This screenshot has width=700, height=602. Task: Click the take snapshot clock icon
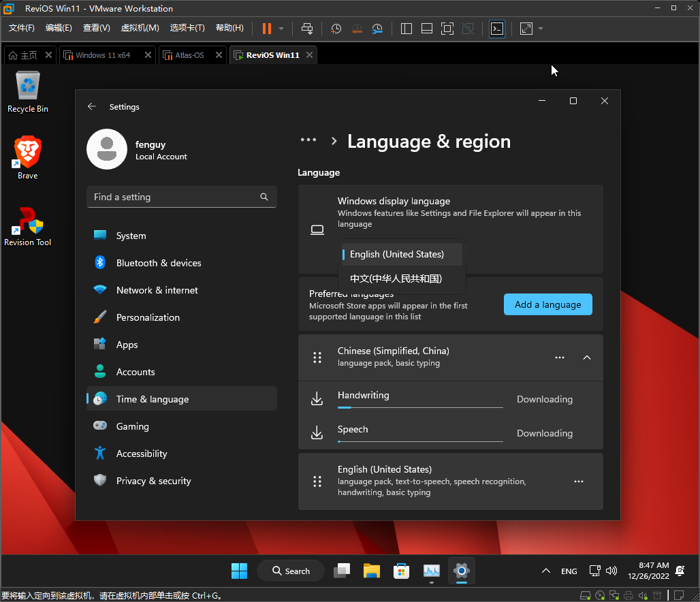coord(336,29)
